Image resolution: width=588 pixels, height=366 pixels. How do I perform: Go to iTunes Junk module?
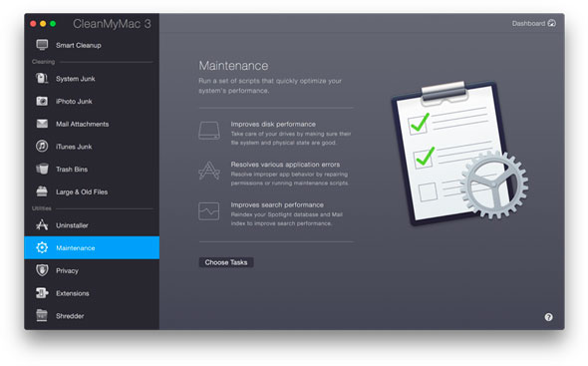(92, 147)
